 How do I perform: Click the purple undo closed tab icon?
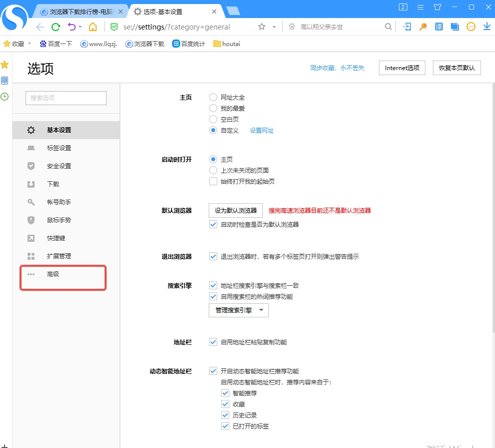[72, 27]
